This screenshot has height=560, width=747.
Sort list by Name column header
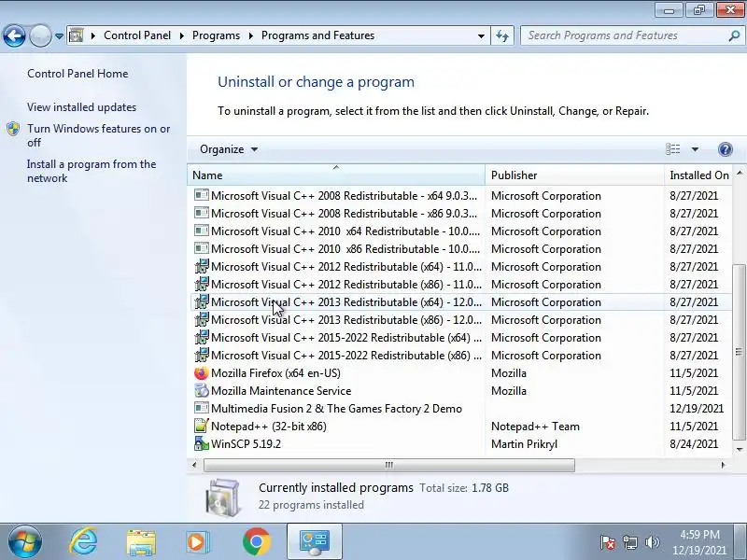(336, 175)
